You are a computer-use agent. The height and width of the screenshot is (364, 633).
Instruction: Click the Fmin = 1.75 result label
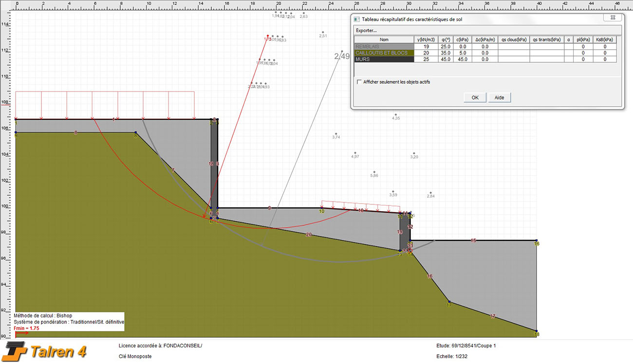coord(27,328)
